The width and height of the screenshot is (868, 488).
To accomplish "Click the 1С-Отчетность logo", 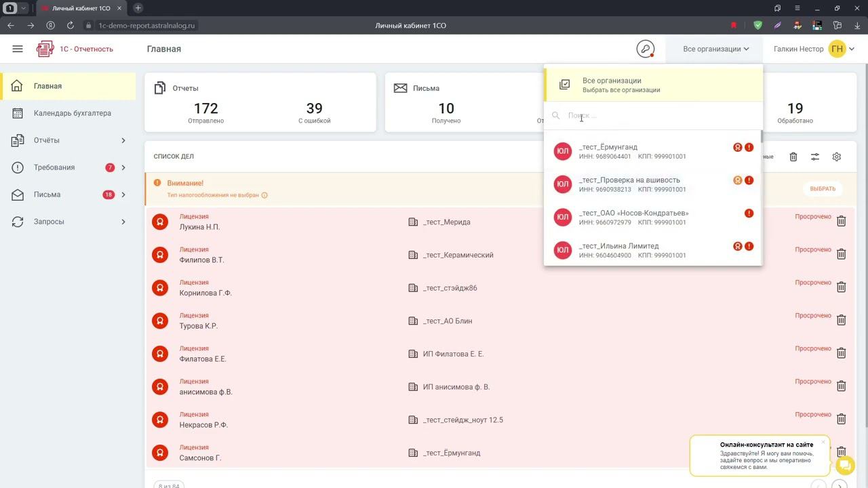I will 75,49.
